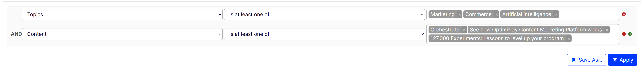This screenshot has width=644, height=71.
Task: Click the Save As... button
Action: pyautogui.click(x=586, y=60)
